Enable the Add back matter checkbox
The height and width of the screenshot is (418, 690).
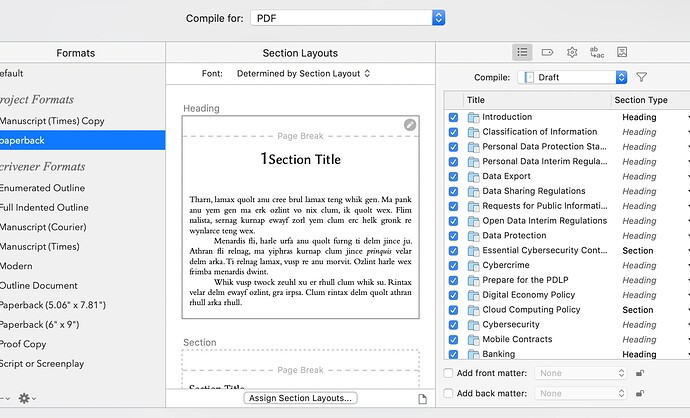click(448, 393)
